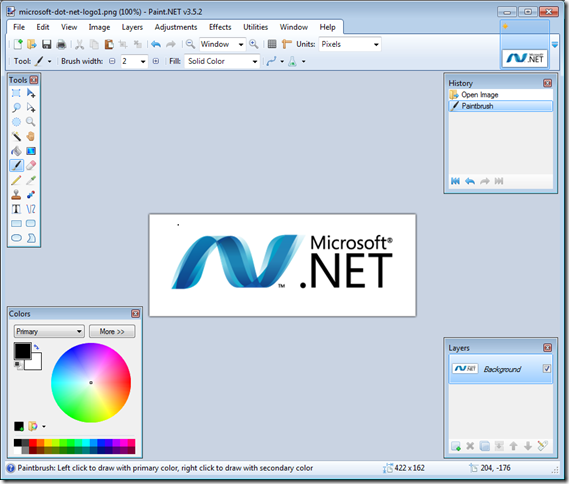Viewport: 569px width, 484px height.
Task: Select the Freeform Shape tool
Action: (x=31, y=238)
